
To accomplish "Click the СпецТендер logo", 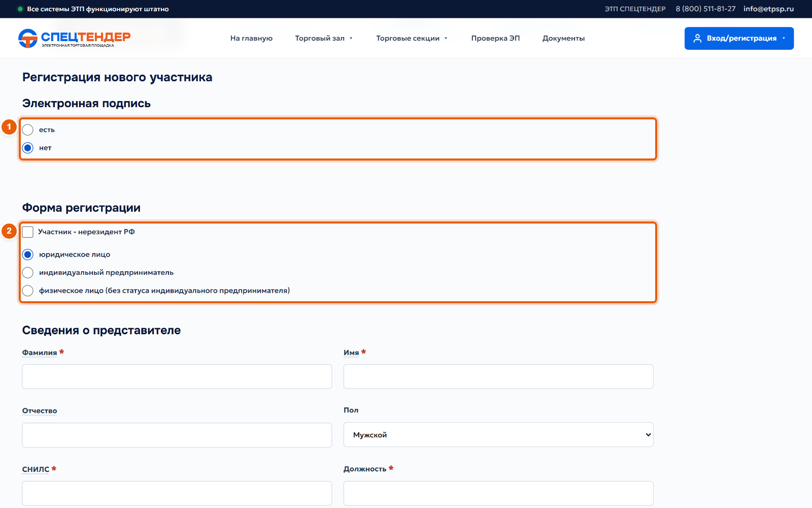I will 74,38.
